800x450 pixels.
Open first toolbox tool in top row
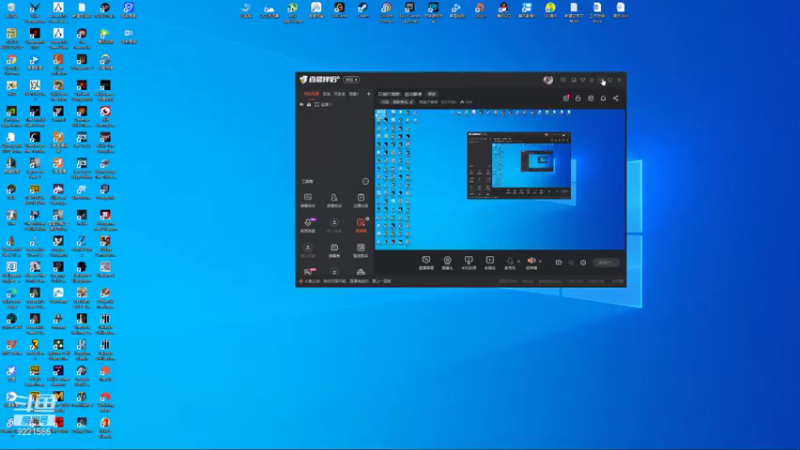click(x=308, y=199)
